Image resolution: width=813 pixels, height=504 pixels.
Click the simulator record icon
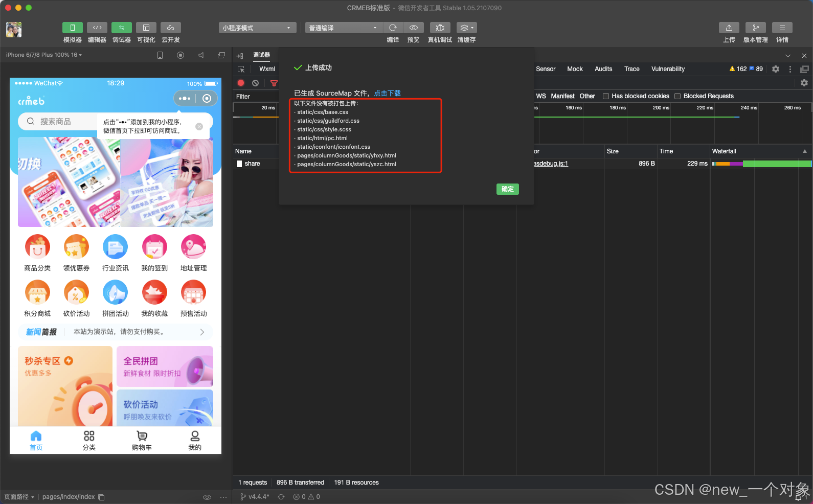(180, 55)
